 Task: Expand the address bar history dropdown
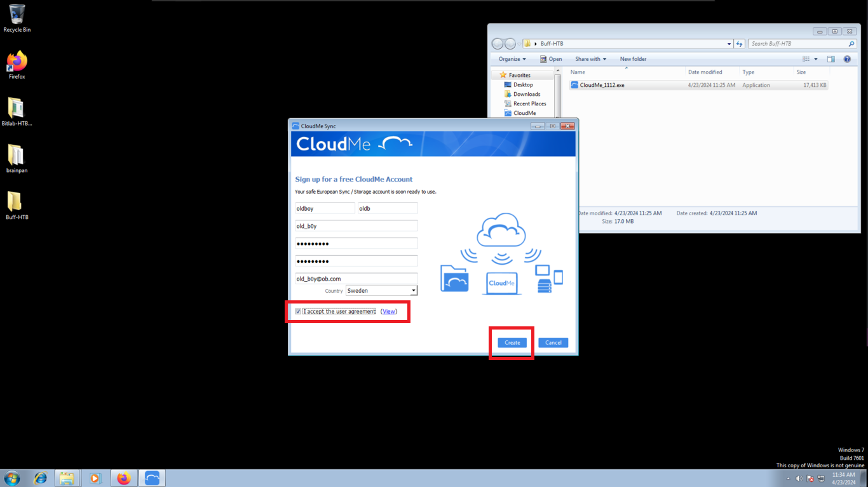click(729, 44)
